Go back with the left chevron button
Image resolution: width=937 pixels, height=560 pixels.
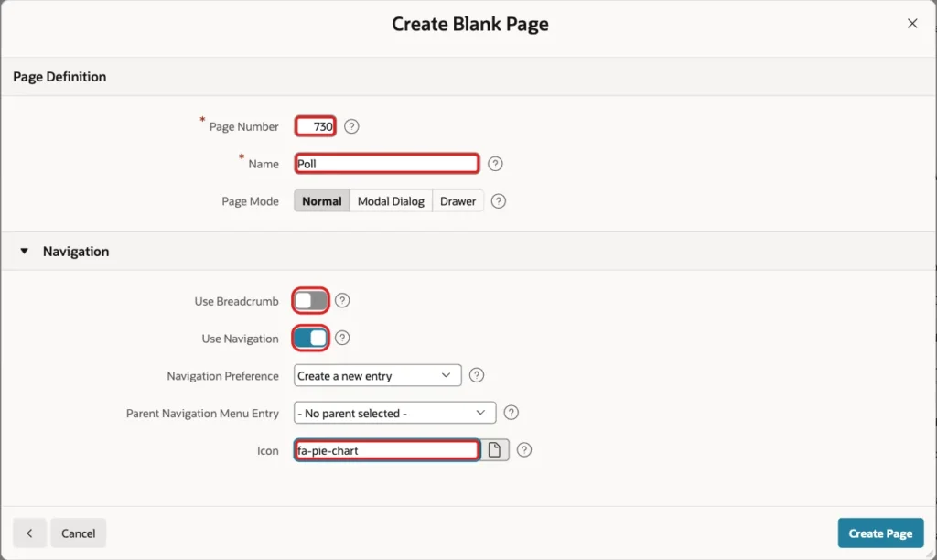click(29, 533)
